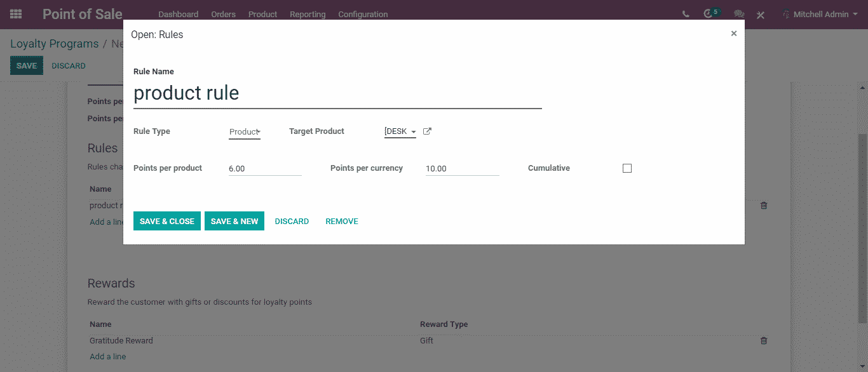Open the Target Product dropdown

(400, 132)
